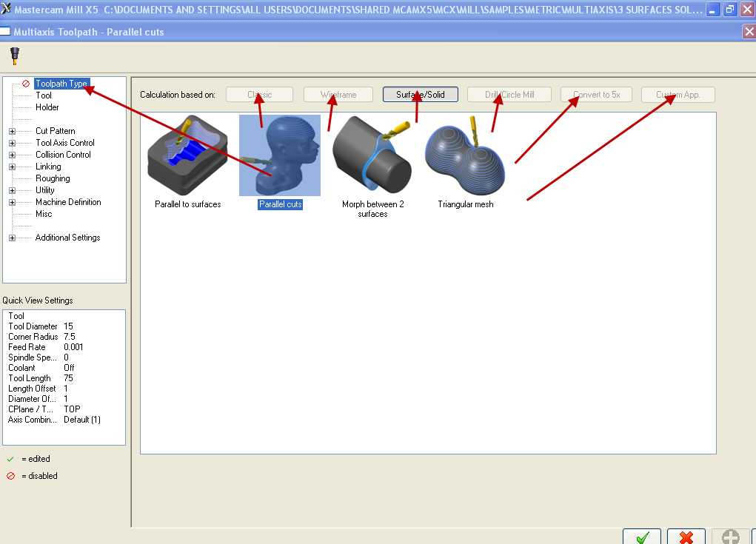The image size is (756, 544).
Task: Expand the Tool Axis Control node
Action: coord(12,143)
